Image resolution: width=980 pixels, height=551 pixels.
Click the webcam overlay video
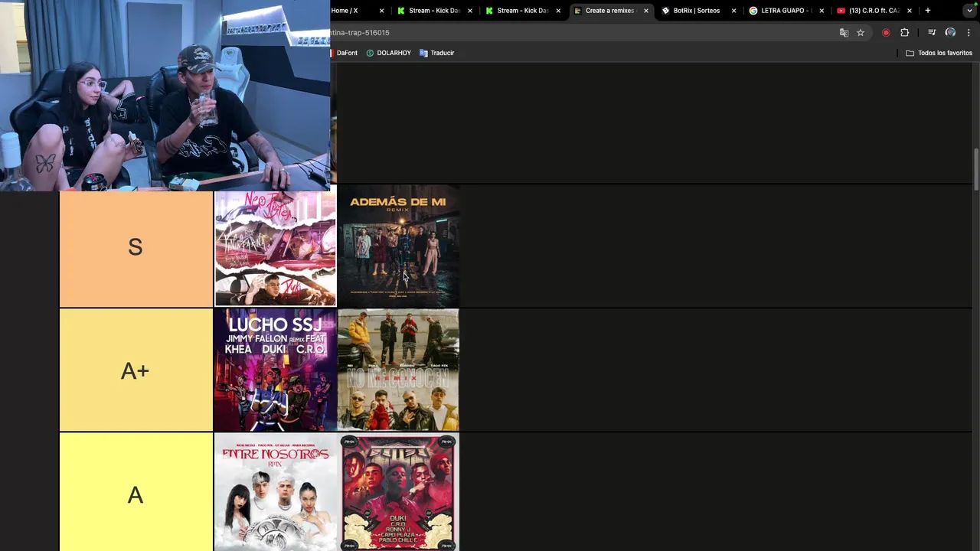165,95
